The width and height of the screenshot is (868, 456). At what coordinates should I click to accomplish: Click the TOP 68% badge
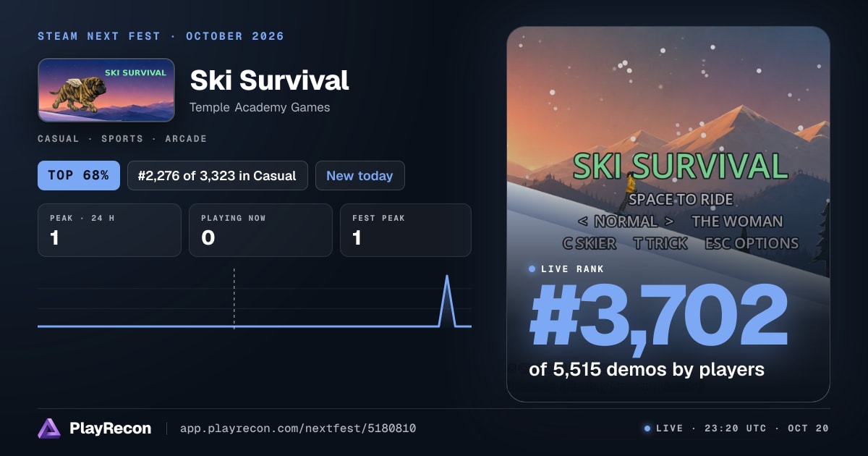[79, 175]
